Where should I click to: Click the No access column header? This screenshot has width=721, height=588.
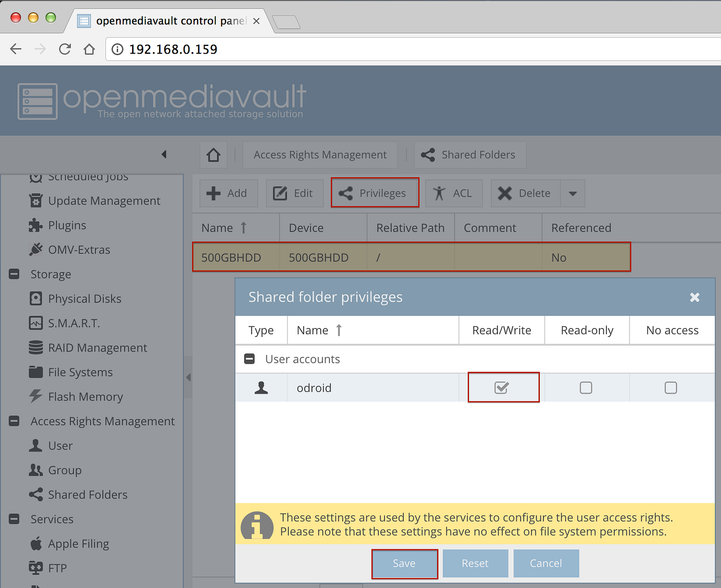672,330
